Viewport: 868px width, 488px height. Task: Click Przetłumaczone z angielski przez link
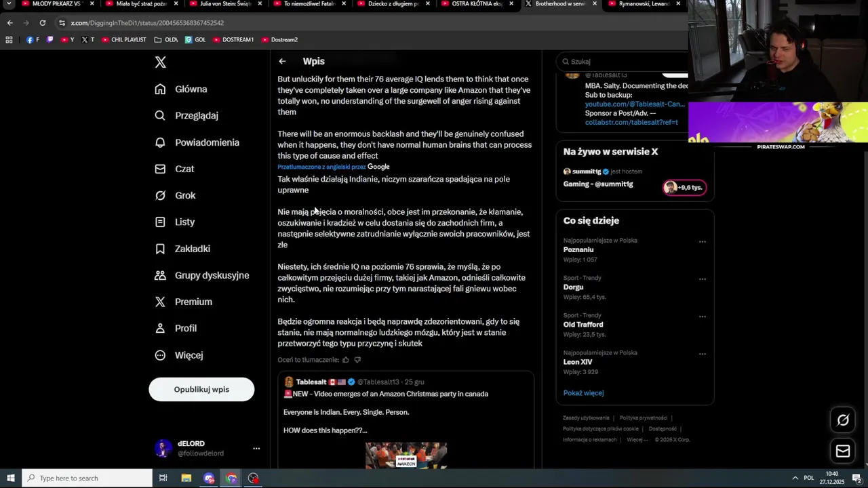tap(321, 167)
